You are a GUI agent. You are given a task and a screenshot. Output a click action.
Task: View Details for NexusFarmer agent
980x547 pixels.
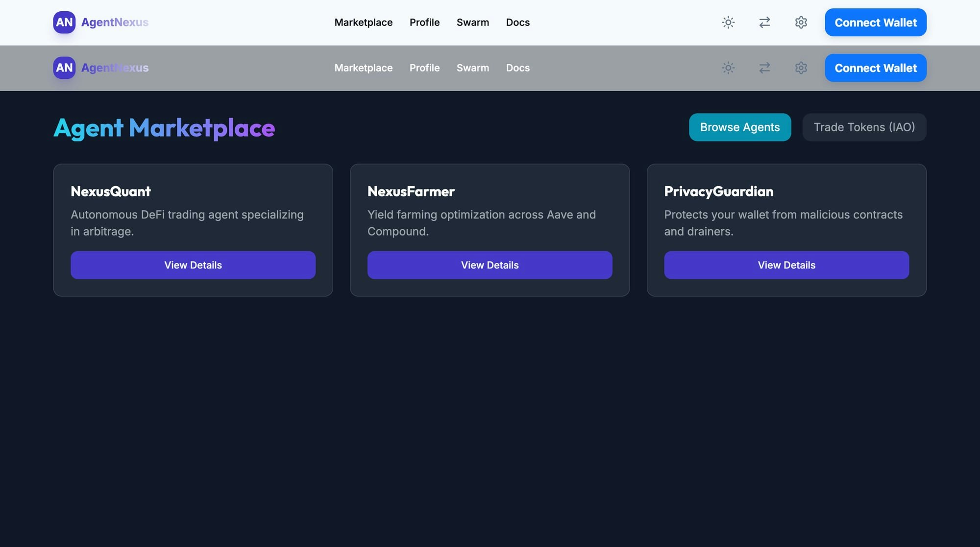(x=490, y=265)
